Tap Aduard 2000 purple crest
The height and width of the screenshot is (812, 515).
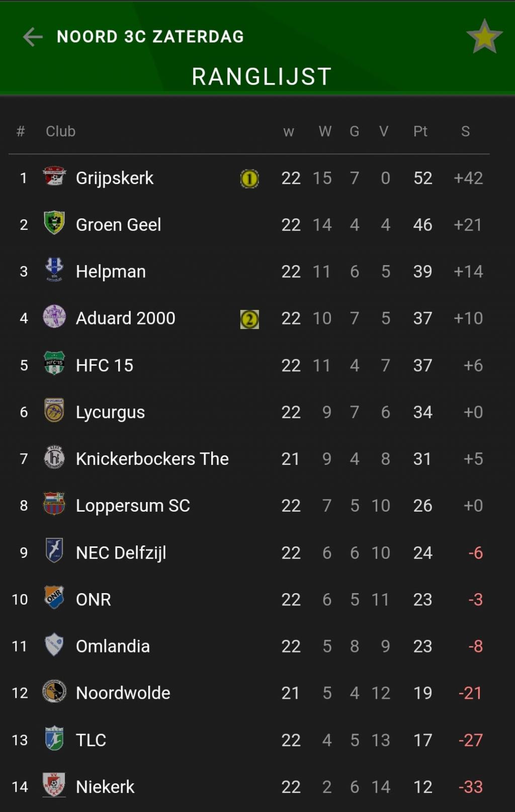tap(54, 317)
